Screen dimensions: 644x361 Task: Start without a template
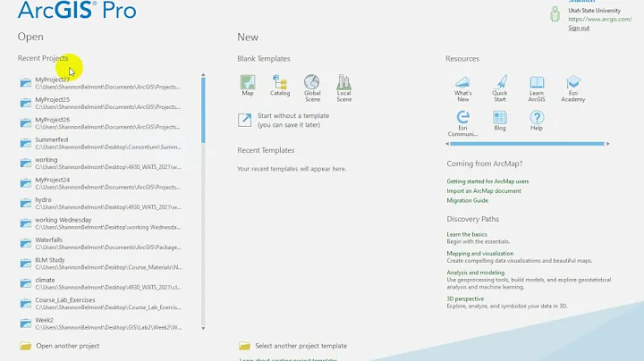(284, 121)
